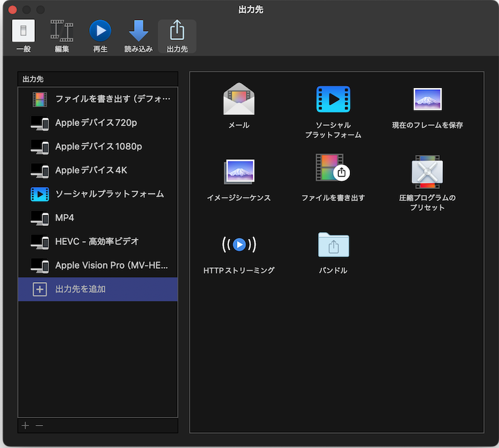Viewport: 499px width, 448px height.
Task: Select the Appleデバイス720p destination row
Action: [x=98, y=123]
